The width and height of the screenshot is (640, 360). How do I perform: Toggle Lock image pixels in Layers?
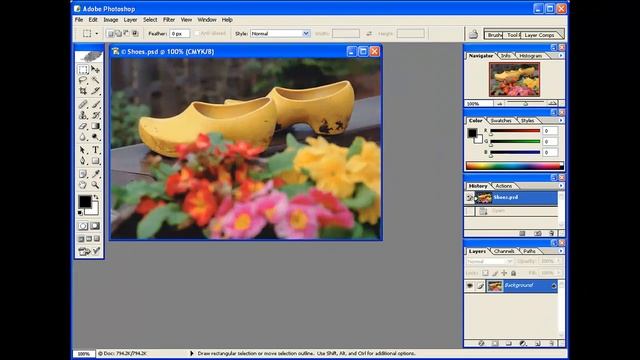tap(495, 273)
